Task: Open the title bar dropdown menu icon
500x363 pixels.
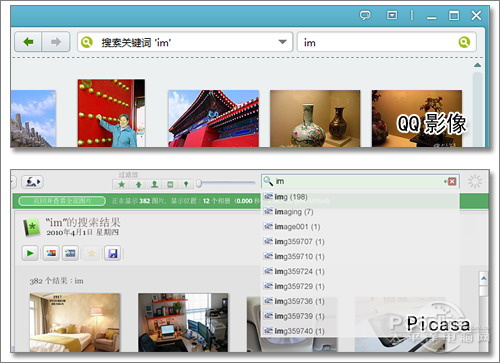Action: coord(392,15)
